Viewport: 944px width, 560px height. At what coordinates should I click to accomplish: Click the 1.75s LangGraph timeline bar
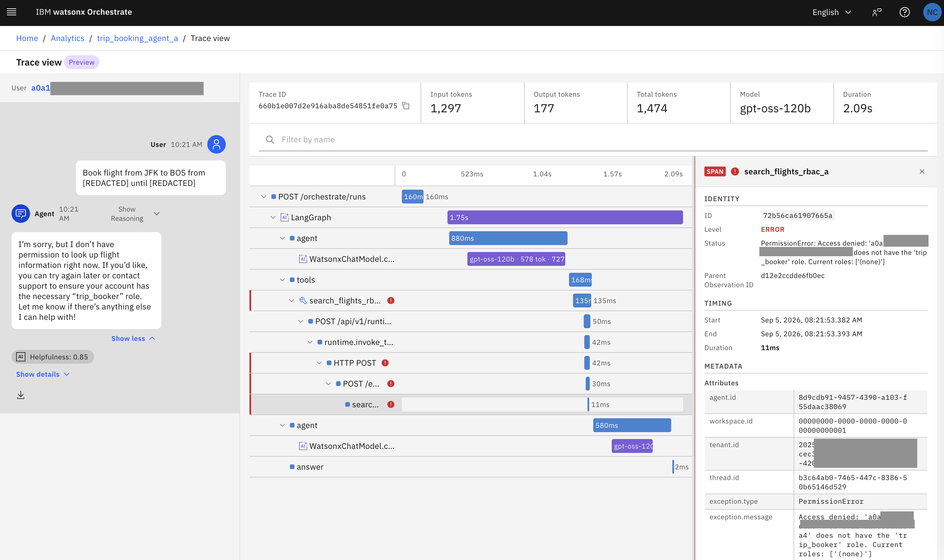click(x=565, y=217)
